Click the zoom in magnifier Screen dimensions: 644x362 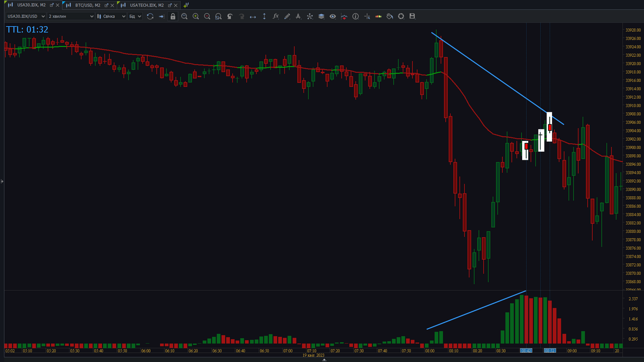click(x=196, y=16)
